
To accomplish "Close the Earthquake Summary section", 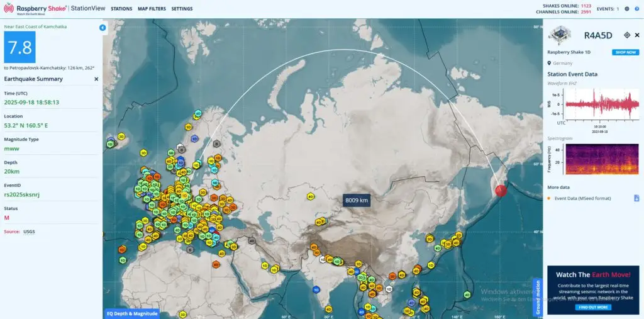I will (x=96, y=79).
